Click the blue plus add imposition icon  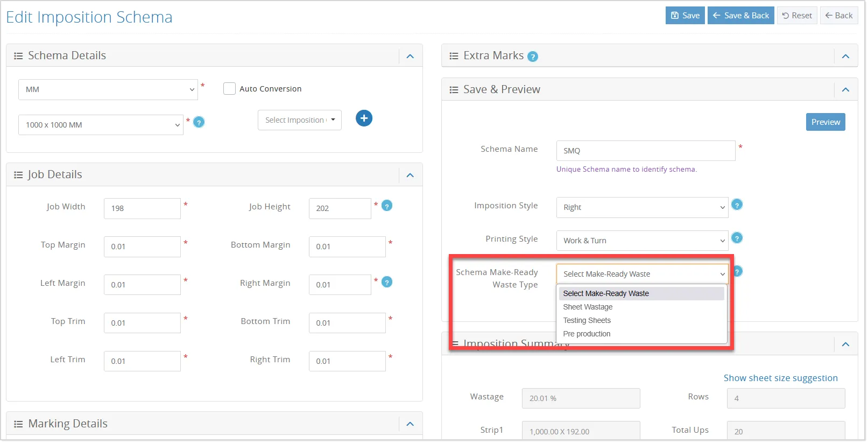tap(364, 118)
